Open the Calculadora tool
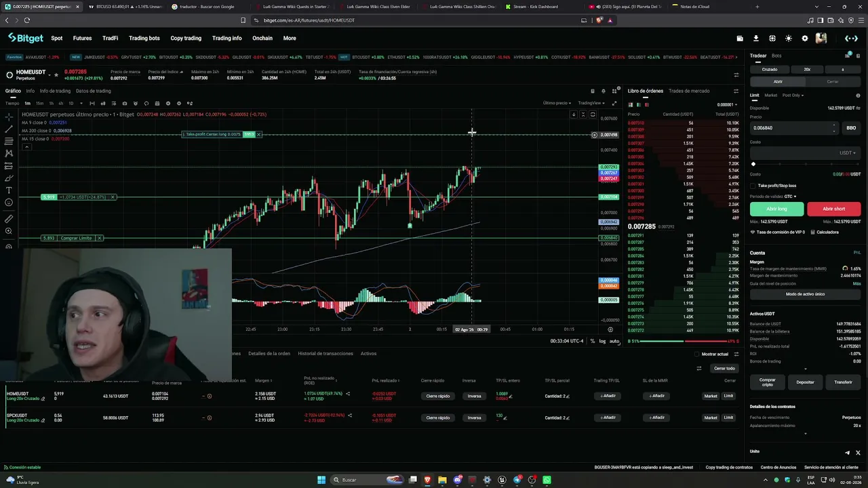 click(x=825, y=232)
